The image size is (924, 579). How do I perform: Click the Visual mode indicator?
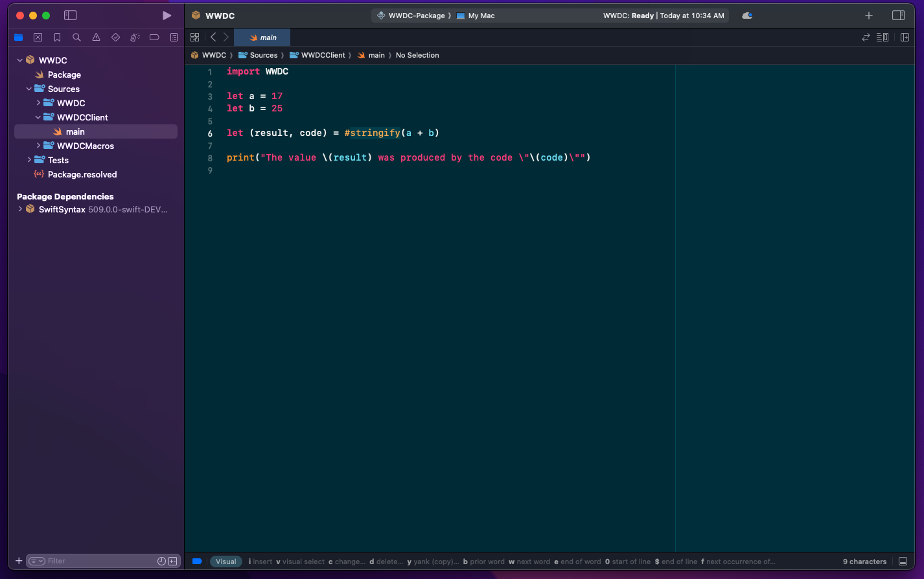pyautogui.click(x=225, y=562)
